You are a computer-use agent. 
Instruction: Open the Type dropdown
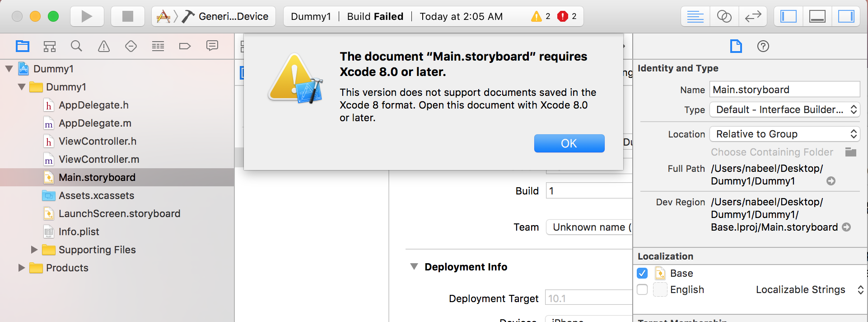pos(784,109)
